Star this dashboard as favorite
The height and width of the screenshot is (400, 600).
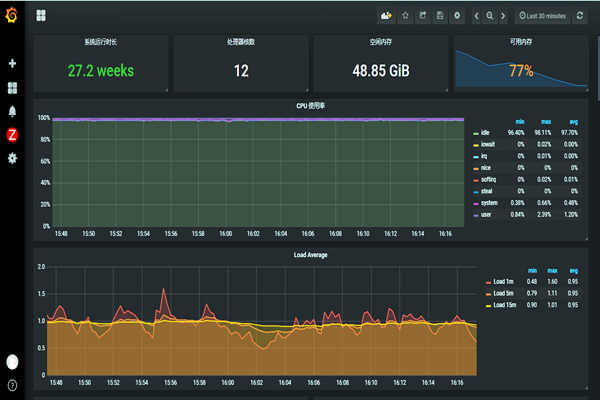point(405,16)
